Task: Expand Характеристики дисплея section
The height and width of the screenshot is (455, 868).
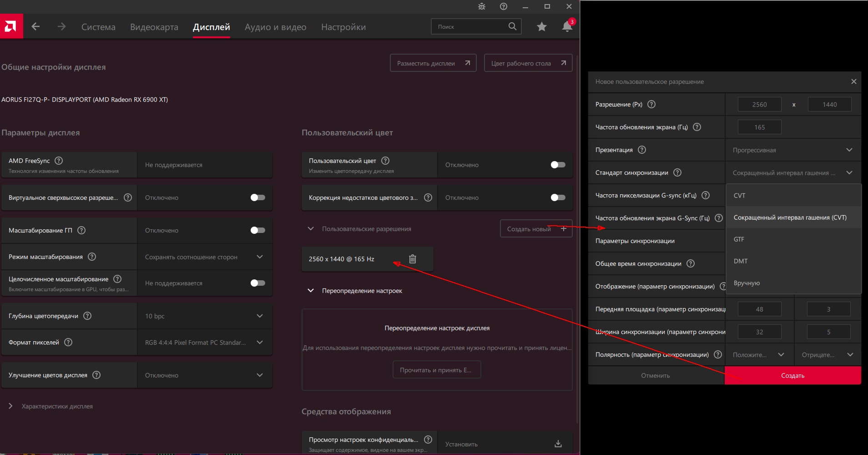Action: point(10,406)
